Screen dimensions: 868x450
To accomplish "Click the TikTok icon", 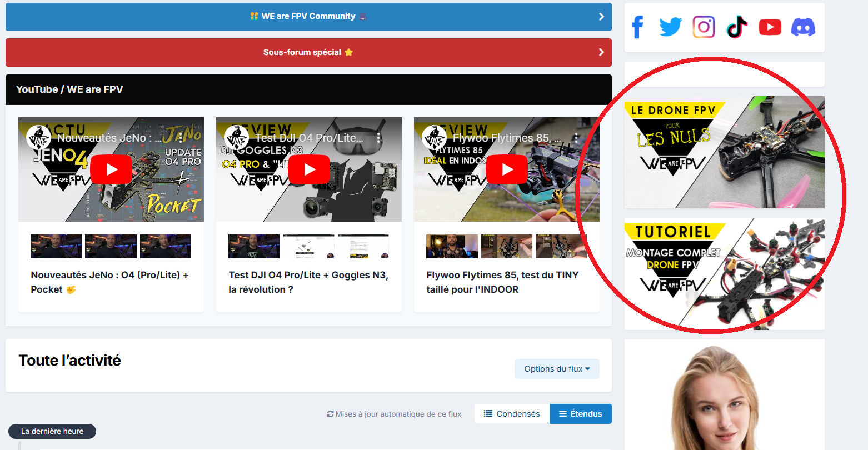I will point(737,27).
